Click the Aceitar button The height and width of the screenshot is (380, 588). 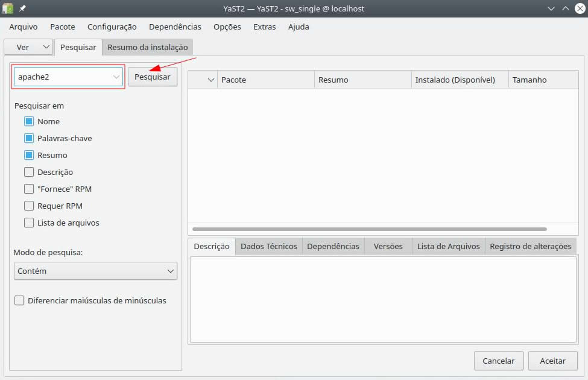tap(552, 361)
